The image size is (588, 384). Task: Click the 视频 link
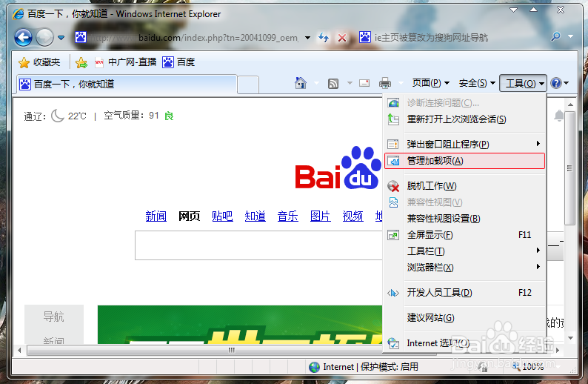(x=353, y=216)
